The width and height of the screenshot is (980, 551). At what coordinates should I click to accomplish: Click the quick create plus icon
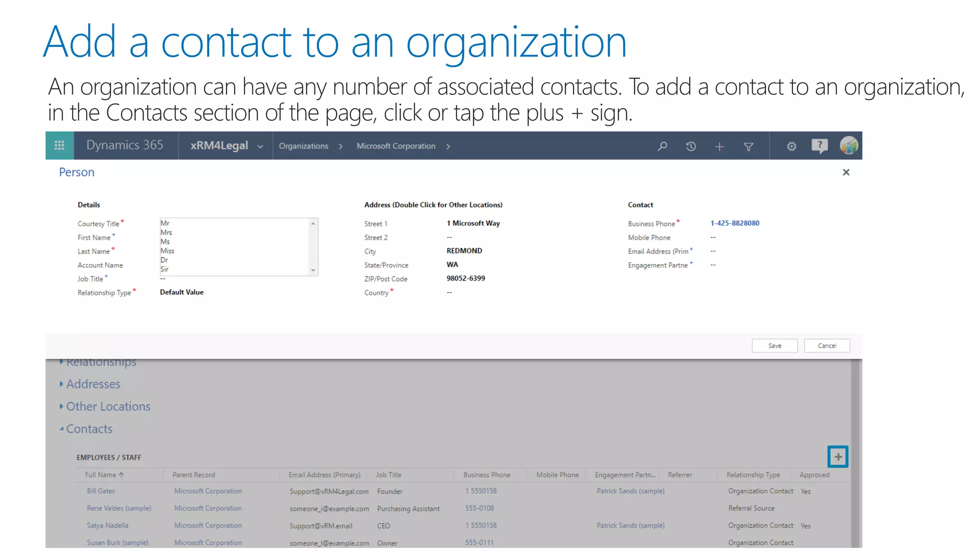[x=719, y=146]
